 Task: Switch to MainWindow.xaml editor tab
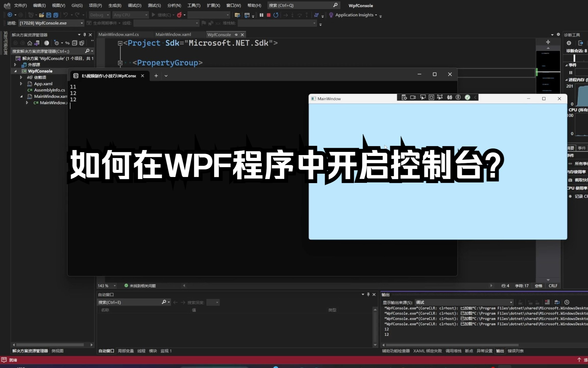[x=173, y=34]
